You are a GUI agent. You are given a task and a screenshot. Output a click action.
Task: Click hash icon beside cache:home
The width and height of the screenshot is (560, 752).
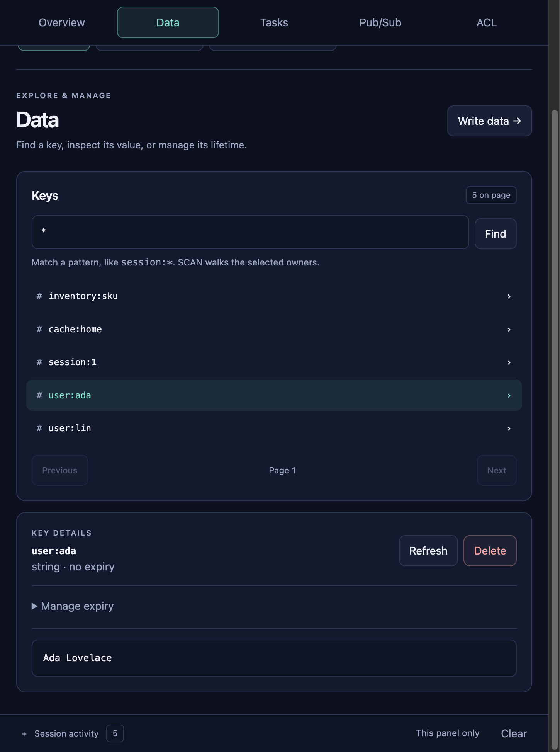(39, 329)
